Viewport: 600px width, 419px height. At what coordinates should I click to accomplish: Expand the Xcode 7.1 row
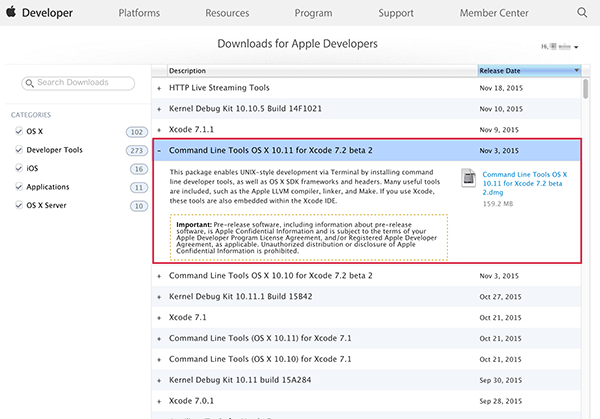click(x=159, y=318)
